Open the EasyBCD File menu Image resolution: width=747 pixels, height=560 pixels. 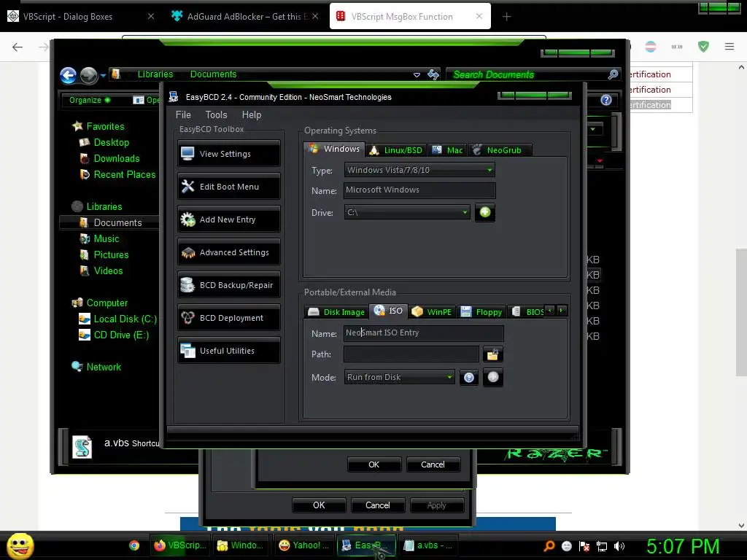(x=183, y=114)
